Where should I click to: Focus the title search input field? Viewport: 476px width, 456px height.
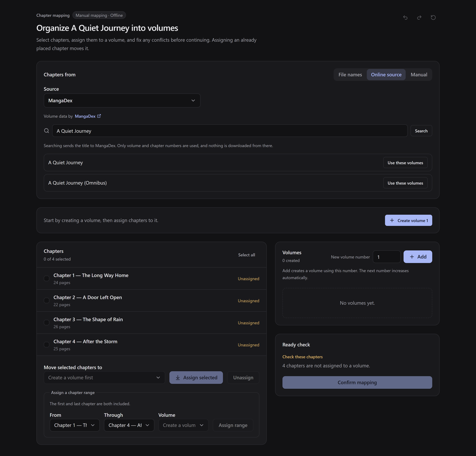(230, 131)
